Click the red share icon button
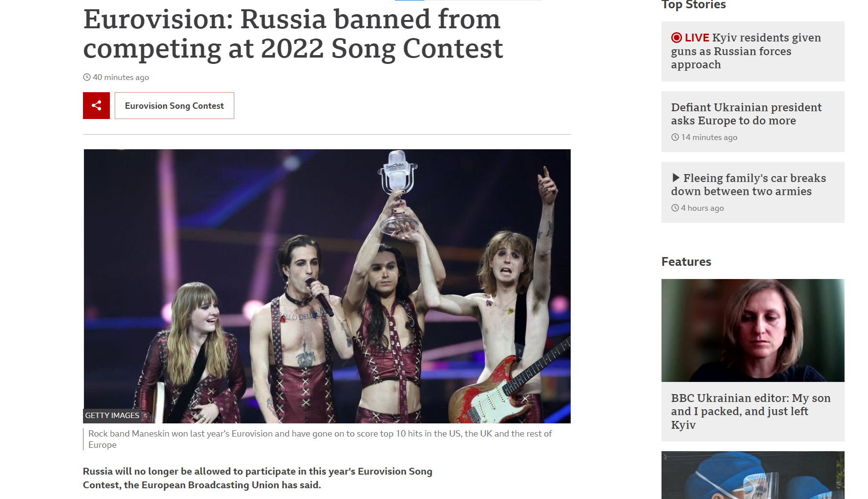Screen dimensions: 868x499 (96, 105)
